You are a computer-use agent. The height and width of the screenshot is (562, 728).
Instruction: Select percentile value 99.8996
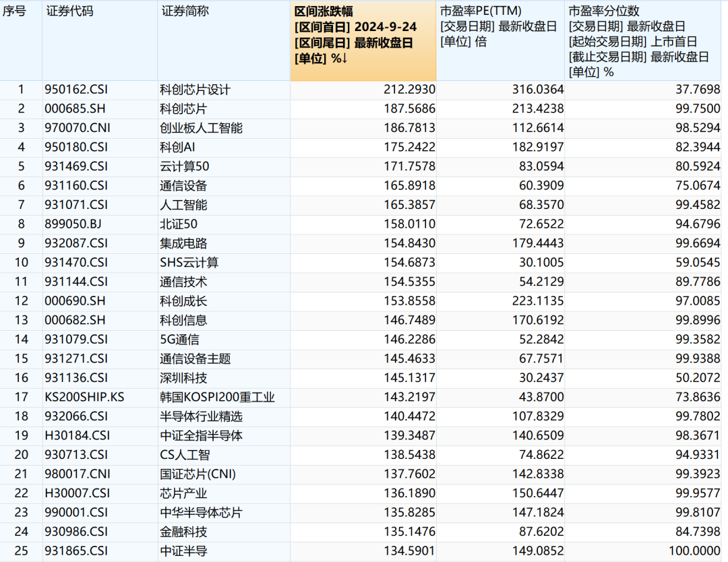[x=698, y=320]
